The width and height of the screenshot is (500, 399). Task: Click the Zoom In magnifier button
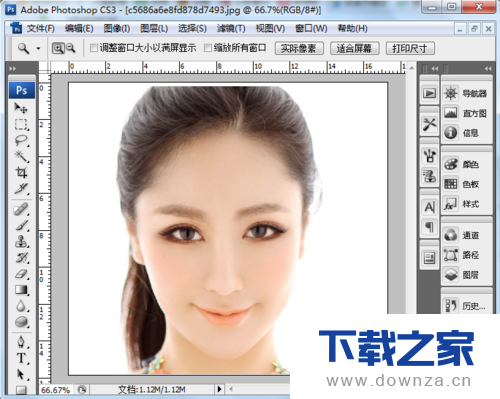point(58,48)
